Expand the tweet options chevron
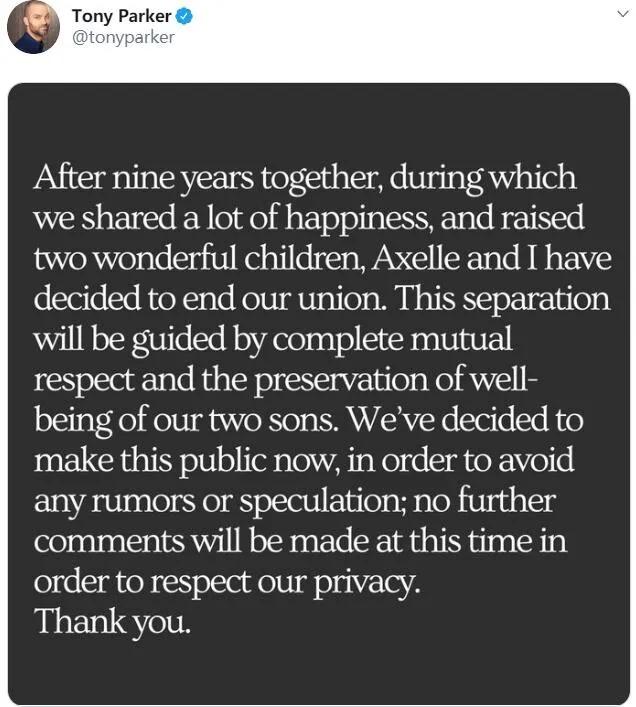 (622, 14)
